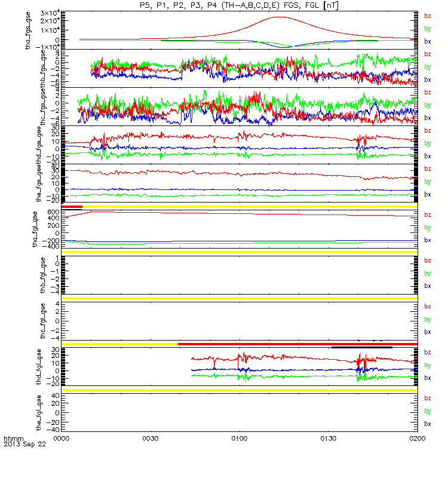Viewport: 448px width, 478px height.
Task: Click the 0100 time-axis tick label
Action: coord(240,439)
